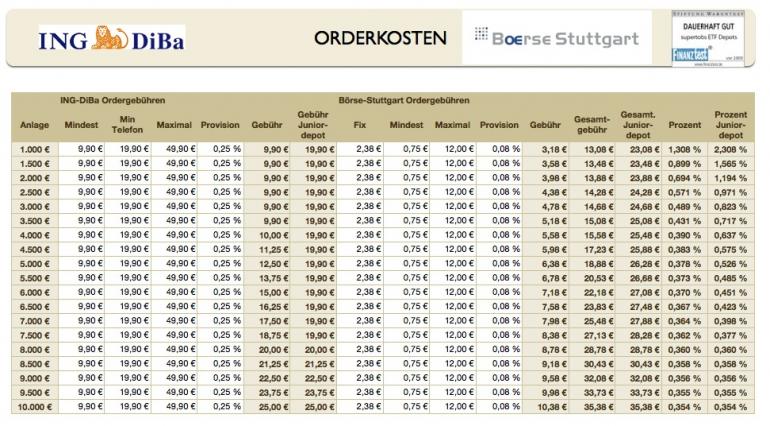This screenshot has width=770, height=426.
Task: Select the Anlage cell '4.000 €'
Action: click(34, 235)
